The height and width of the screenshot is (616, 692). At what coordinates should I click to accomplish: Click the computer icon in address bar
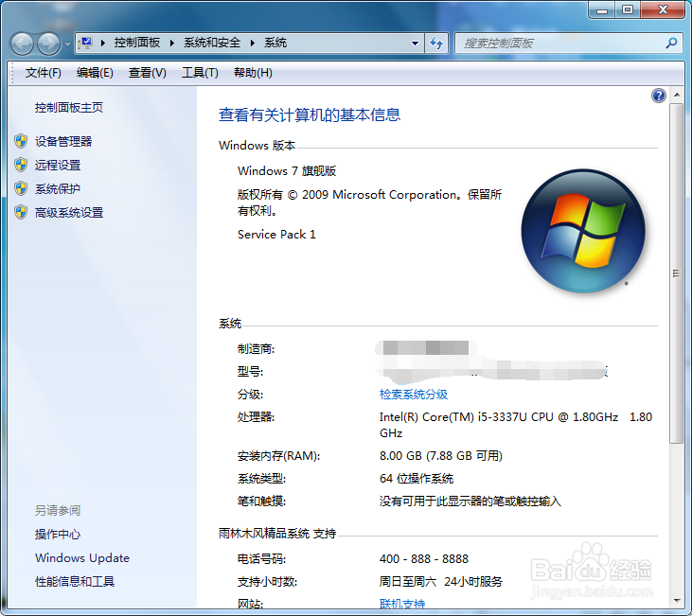[x=85, y=43]
